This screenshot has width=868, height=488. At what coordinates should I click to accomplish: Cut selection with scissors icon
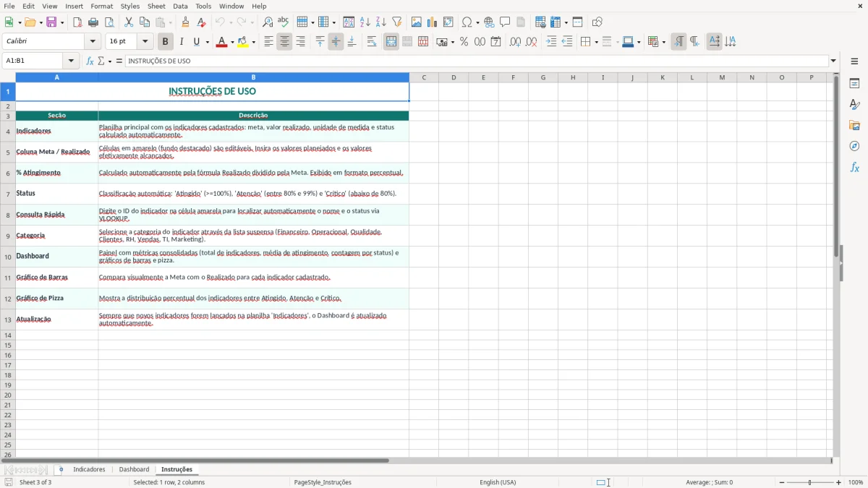tap(129, 22)
